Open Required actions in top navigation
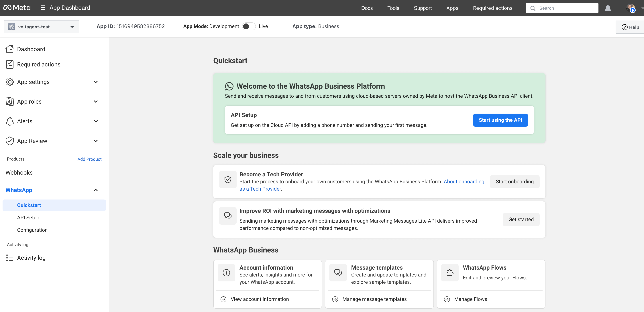 pyautogui.click(x=492, y=8)
